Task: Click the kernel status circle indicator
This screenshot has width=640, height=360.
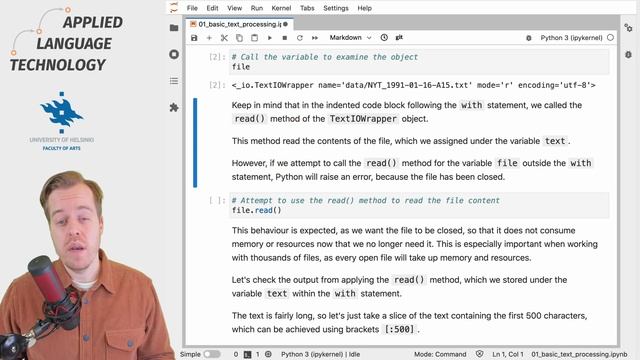Action: coord(610,38)
